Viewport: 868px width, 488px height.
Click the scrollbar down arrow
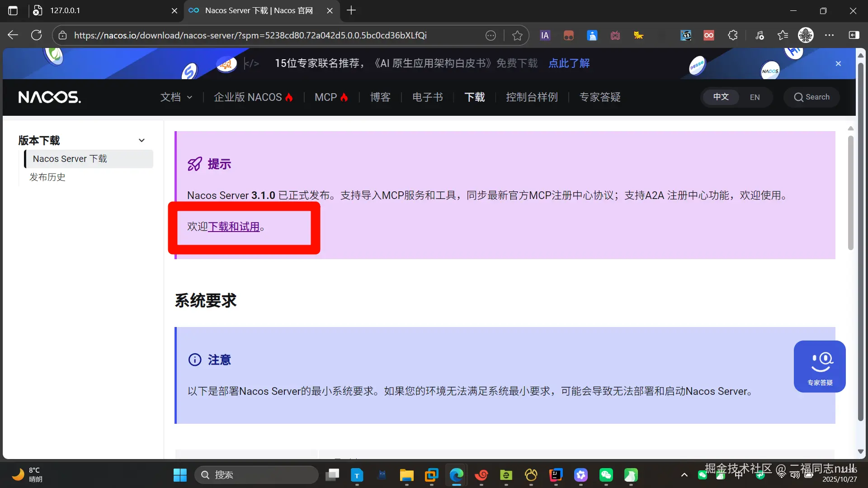(x=861, y=451)
